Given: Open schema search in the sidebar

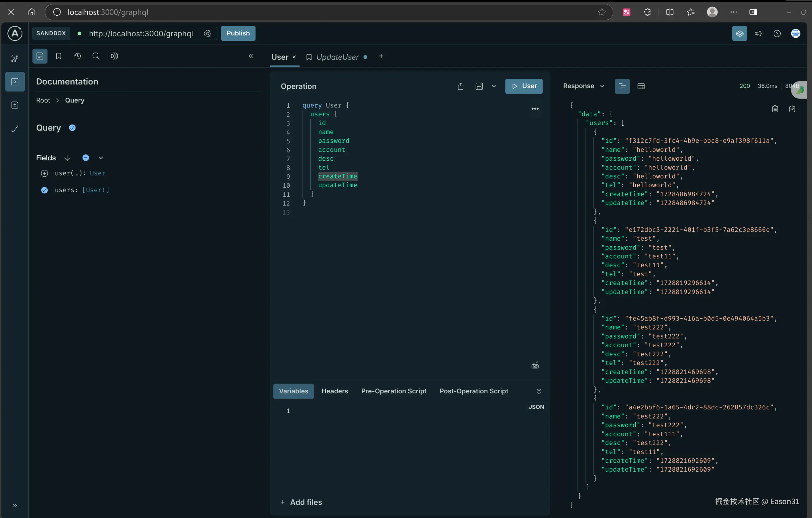Looking at the screenshot, I should pyautogui.click(x=96, y=56).
